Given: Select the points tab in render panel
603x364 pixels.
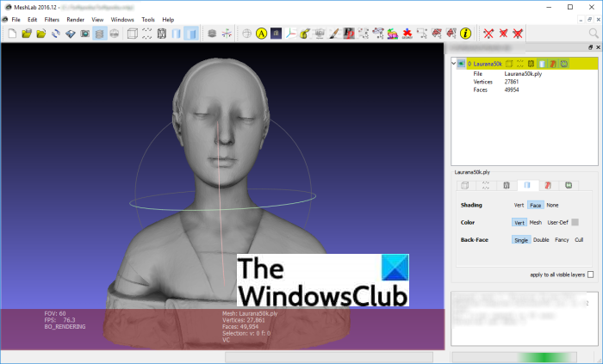Looking at the screenshot, I should point(485,185).
